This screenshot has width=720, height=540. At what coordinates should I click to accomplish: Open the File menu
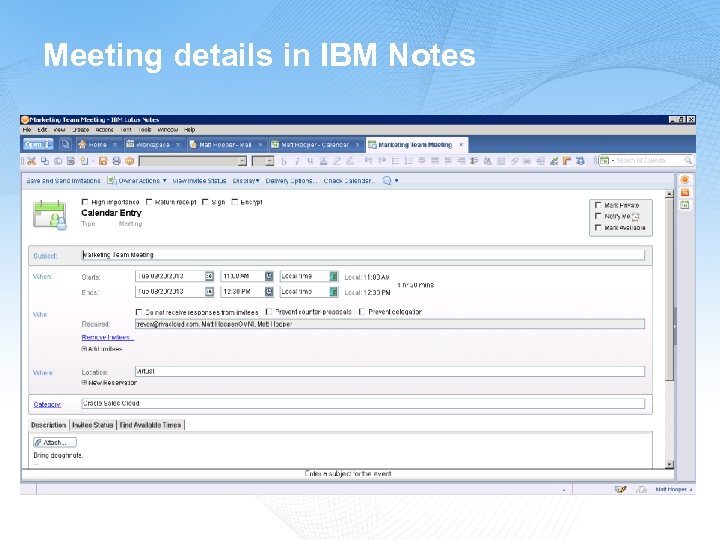pyautogui.click(x=27, y=129)
